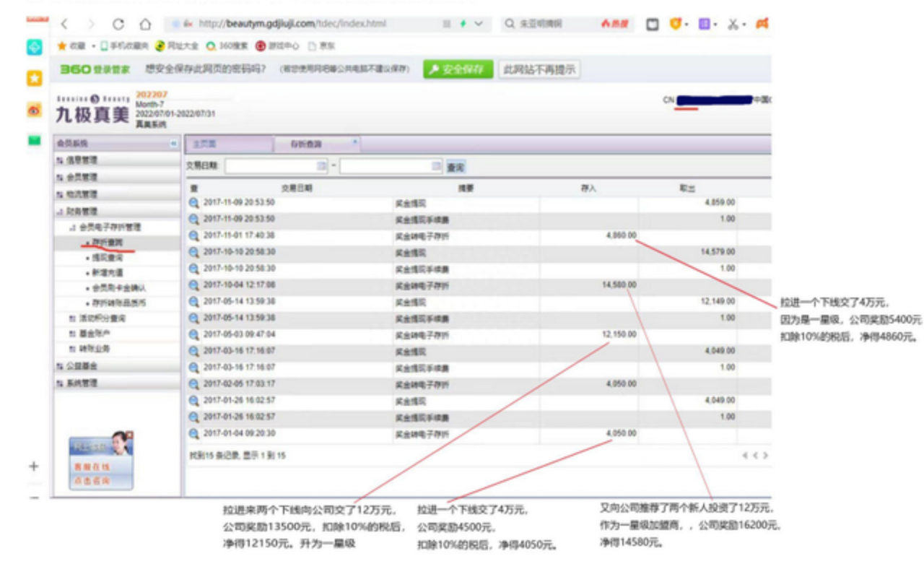
Task: Click the green 安全保存 button
Action: [458, 69]
